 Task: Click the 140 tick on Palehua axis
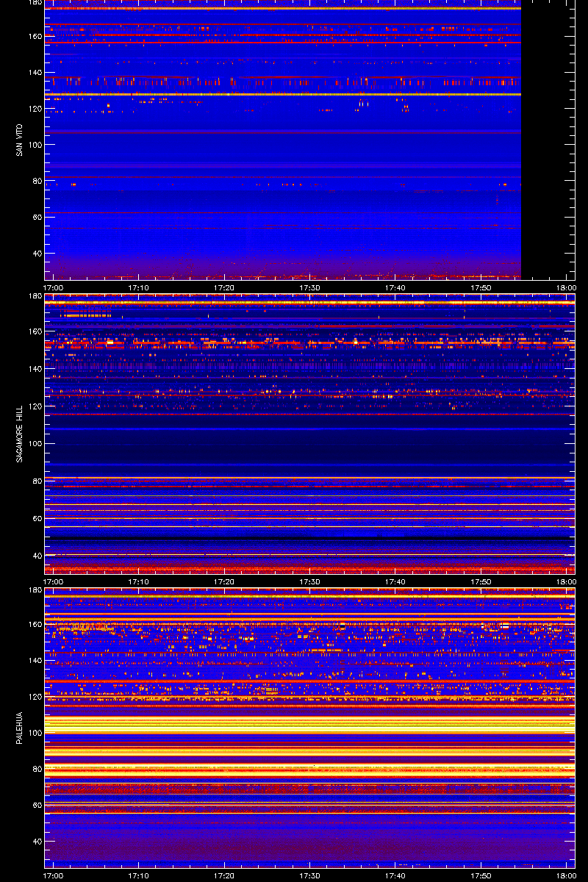point(35,661)
